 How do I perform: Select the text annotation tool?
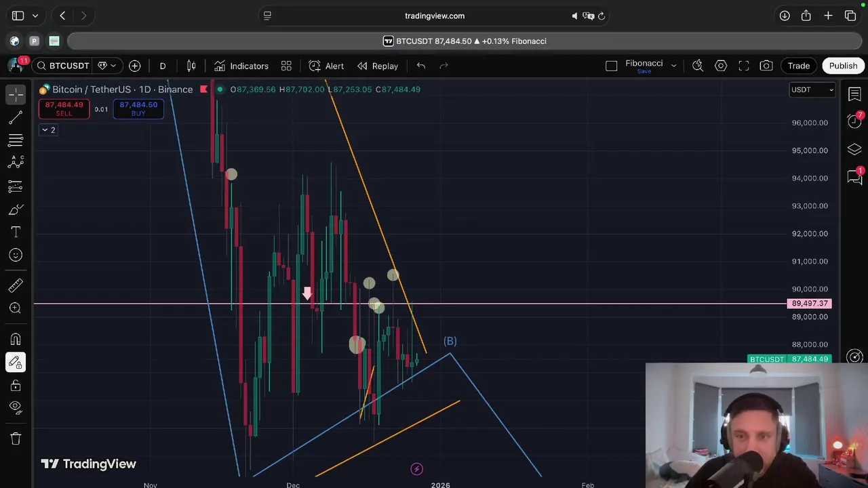16,232
